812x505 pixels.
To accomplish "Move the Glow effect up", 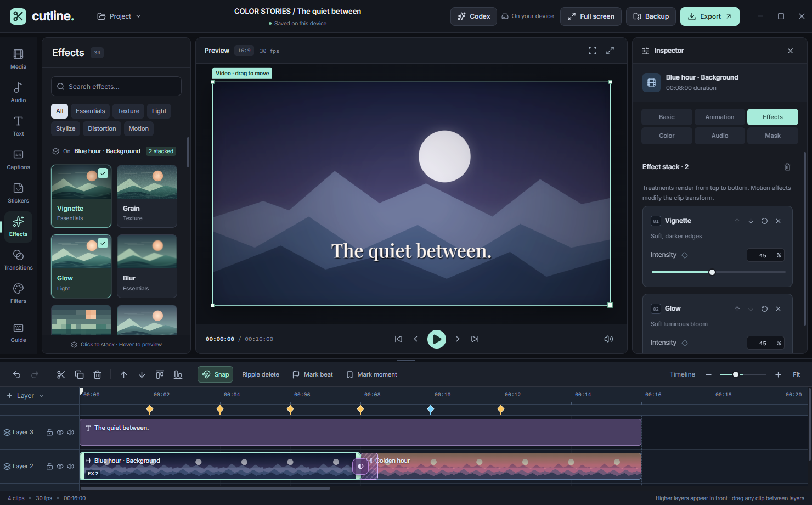I will tap(737, 308).
